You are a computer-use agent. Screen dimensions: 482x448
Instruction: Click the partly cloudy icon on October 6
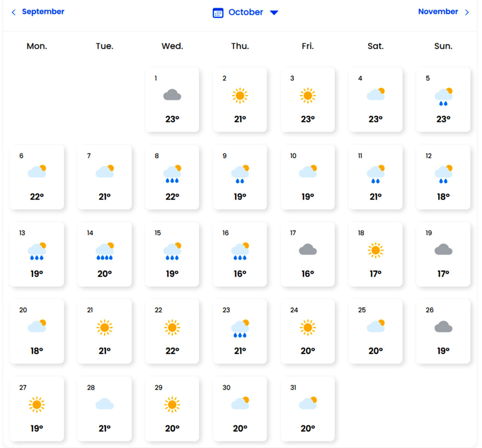[x=37, y=171]
